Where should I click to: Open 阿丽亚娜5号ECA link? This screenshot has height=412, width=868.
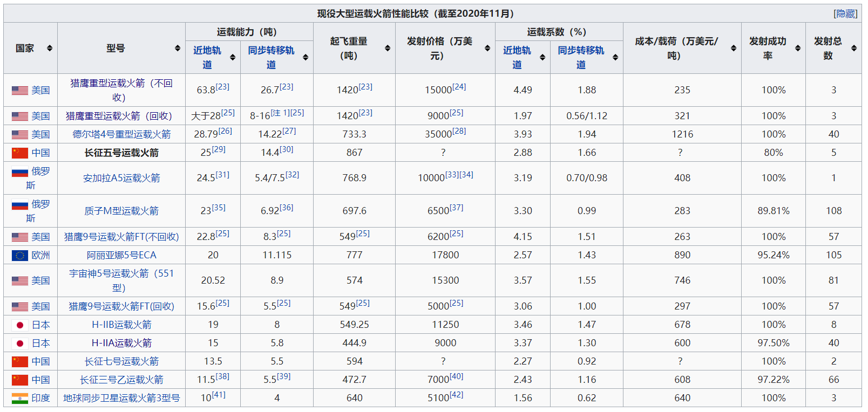(121, 255)
